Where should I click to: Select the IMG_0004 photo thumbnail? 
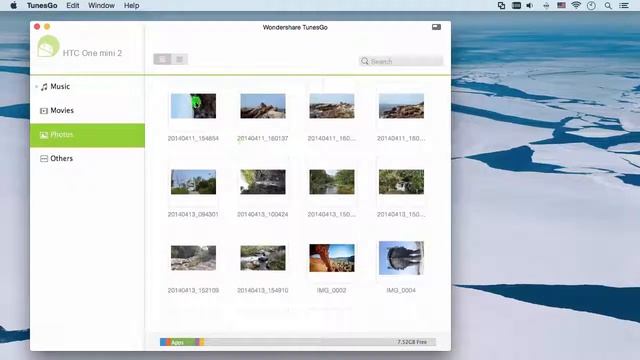point(401,258)
